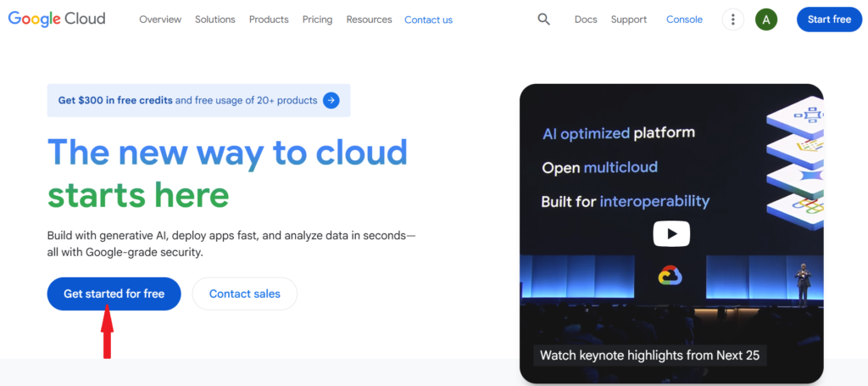Open the Console link

coord(684,20)
